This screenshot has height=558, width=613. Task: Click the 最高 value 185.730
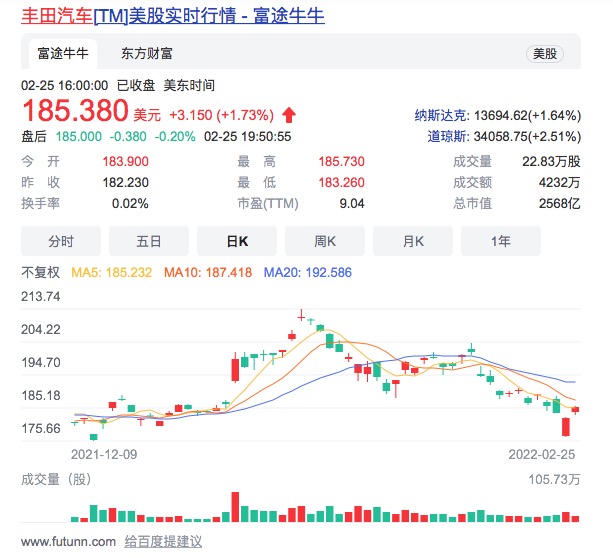pyautogui.click(x=341, y=161)
